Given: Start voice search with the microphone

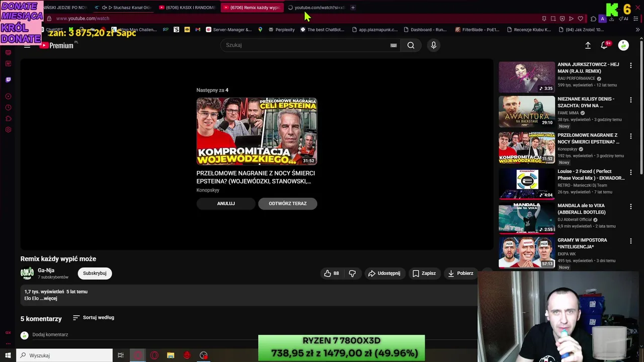Looking at the screenshot, I should 433,45.
